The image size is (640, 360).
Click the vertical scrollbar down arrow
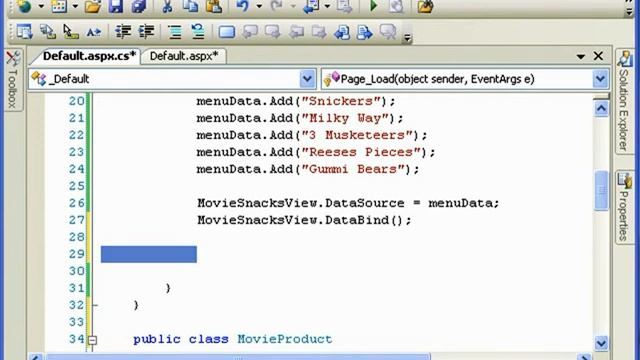point(601,343)
